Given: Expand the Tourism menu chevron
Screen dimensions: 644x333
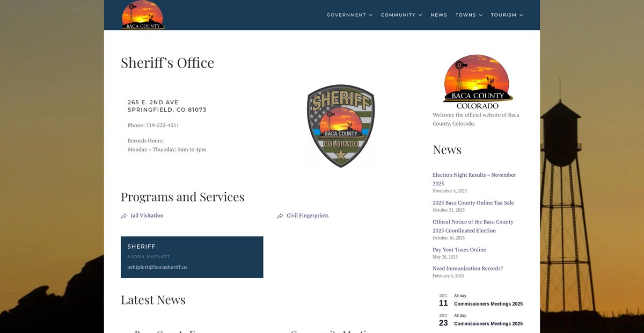Looking at the screenshot, I should click(521, 15).
